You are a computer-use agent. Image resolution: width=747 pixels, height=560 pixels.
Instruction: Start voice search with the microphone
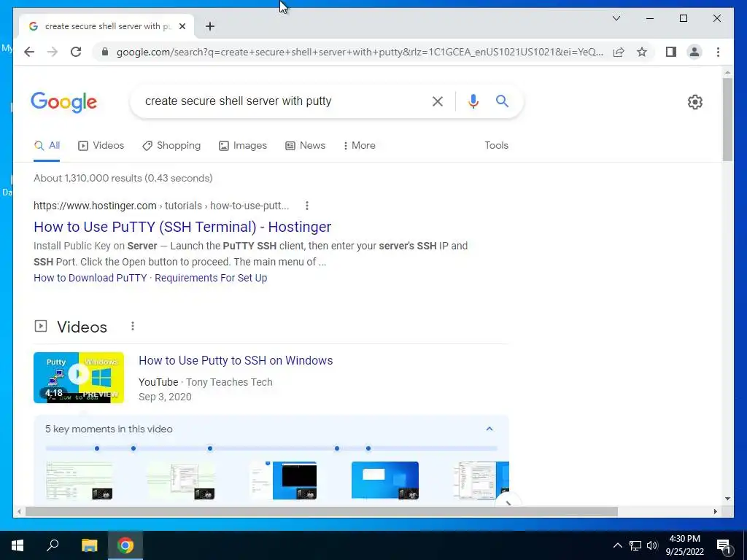pyautogui.click(x=473, y=101)
